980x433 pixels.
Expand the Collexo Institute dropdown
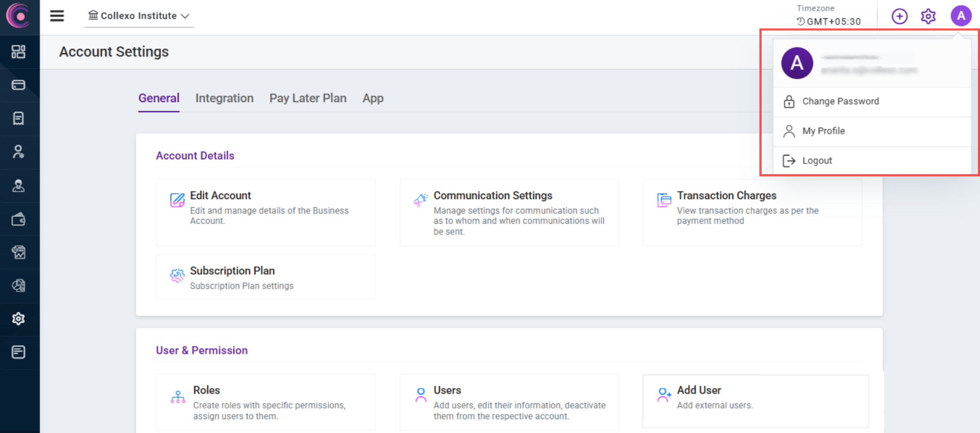(139, 16)
